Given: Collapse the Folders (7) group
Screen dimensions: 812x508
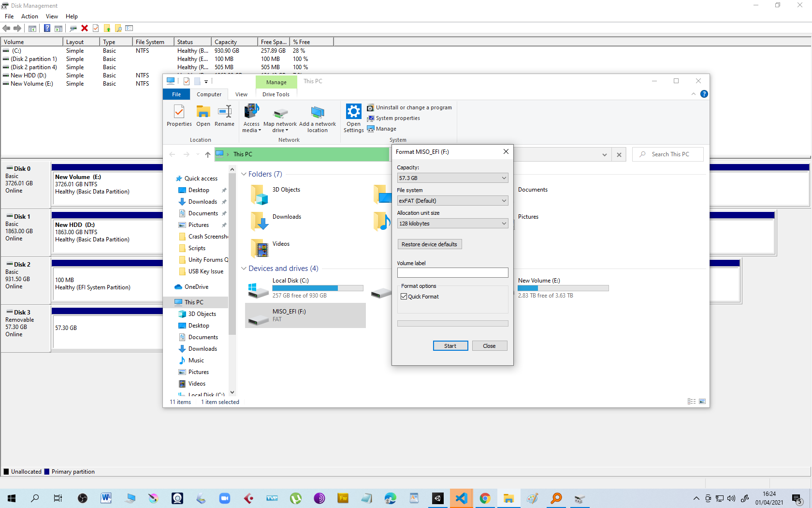Looking at the screenshot, I should 244,174.
